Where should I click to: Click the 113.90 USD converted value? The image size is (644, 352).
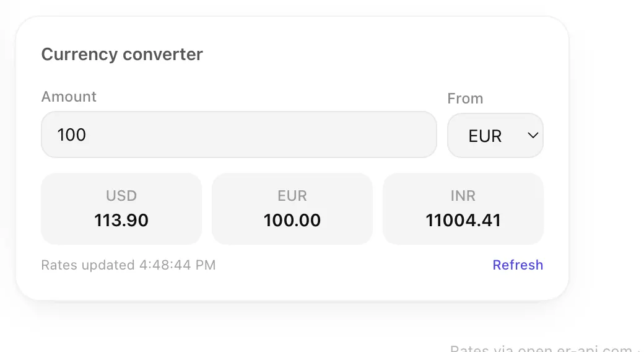click(x=121, y=221)
